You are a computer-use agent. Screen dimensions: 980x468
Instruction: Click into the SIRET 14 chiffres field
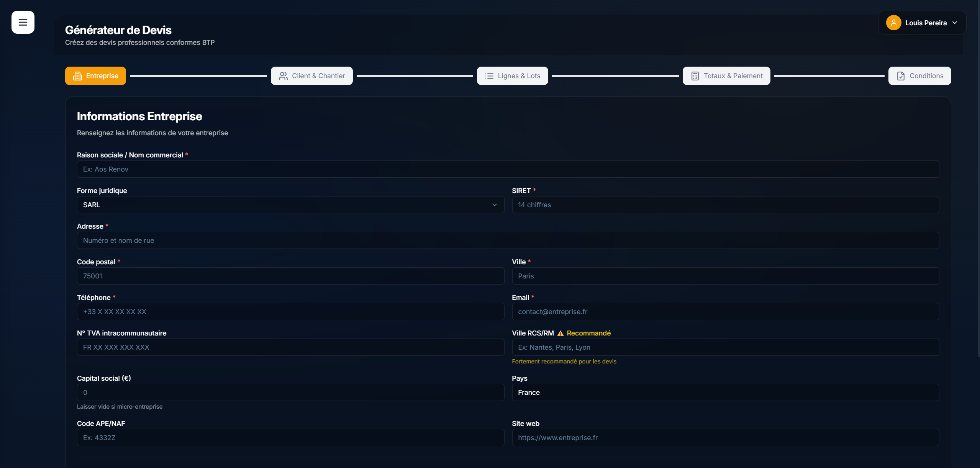coord(725,205)
